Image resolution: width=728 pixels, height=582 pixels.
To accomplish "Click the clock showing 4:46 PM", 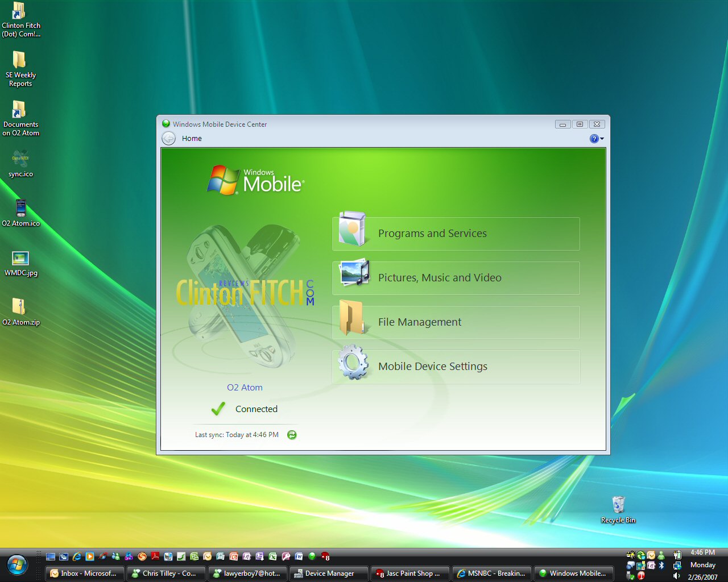I will tap(703, 552).
